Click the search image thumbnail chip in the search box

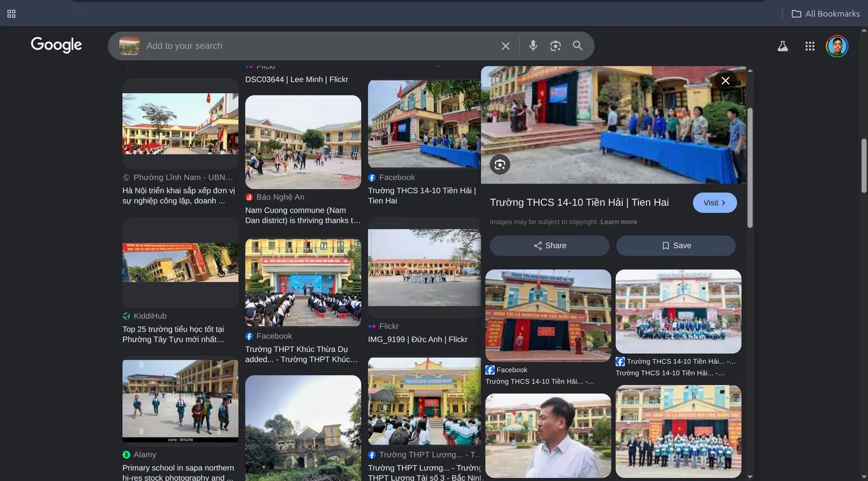tap(130, 46)
